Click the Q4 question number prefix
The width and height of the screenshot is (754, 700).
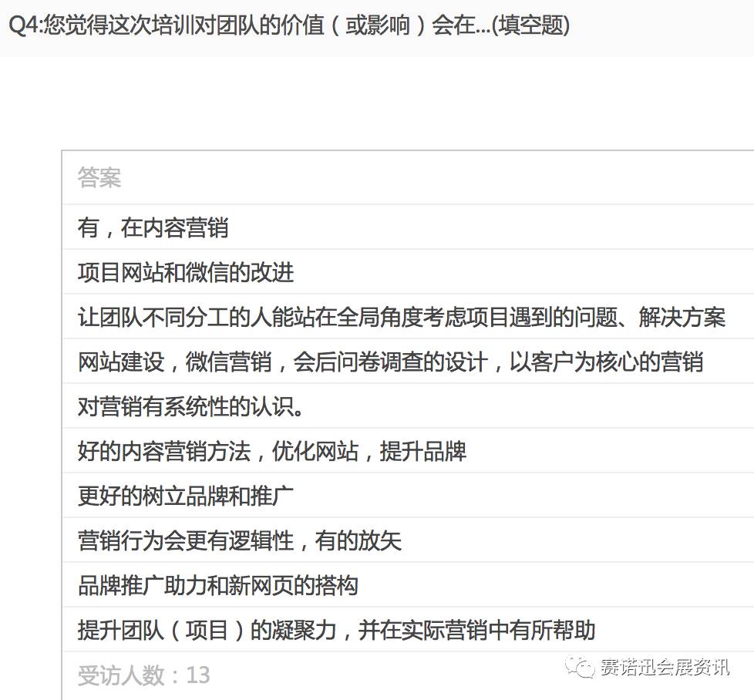(23, 25)
